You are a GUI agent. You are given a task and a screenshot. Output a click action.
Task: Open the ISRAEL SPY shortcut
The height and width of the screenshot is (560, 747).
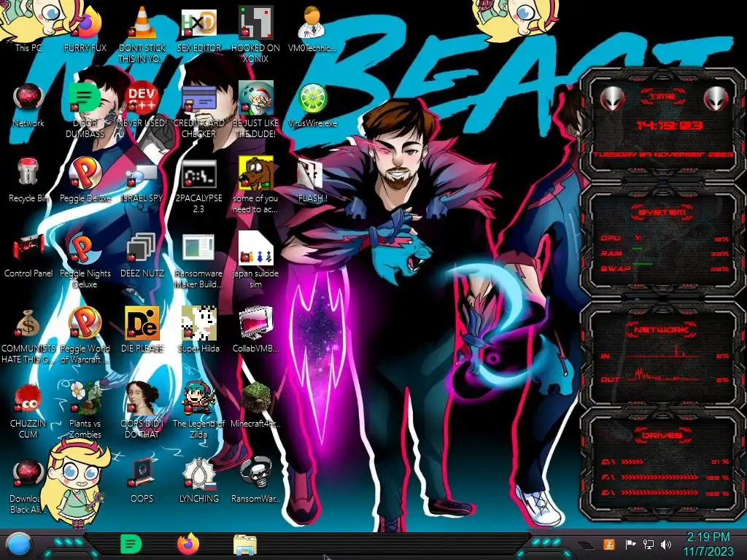point(142,176)
